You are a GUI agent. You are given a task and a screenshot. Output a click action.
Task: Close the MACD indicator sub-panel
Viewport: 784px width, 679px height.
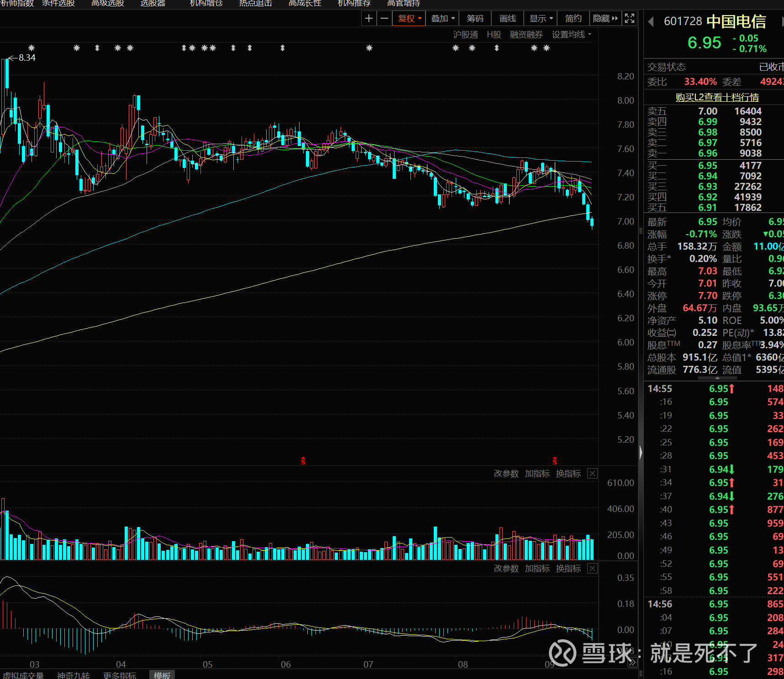[592, 569]
